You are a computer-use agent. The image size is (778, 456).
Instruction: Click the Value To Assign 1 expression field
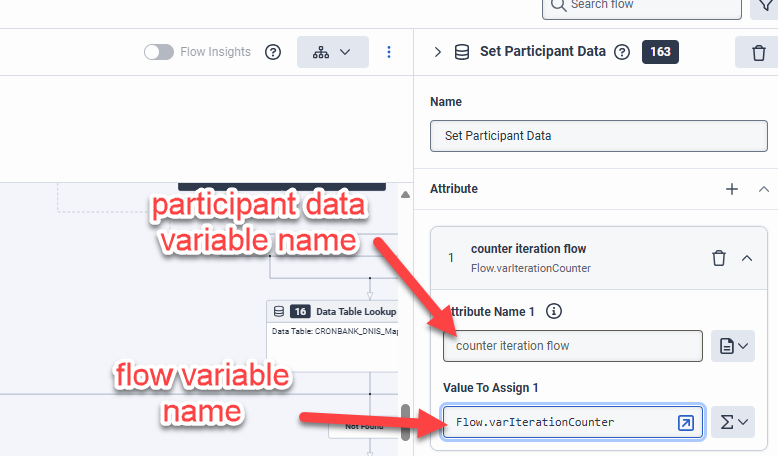pos(558,422)
